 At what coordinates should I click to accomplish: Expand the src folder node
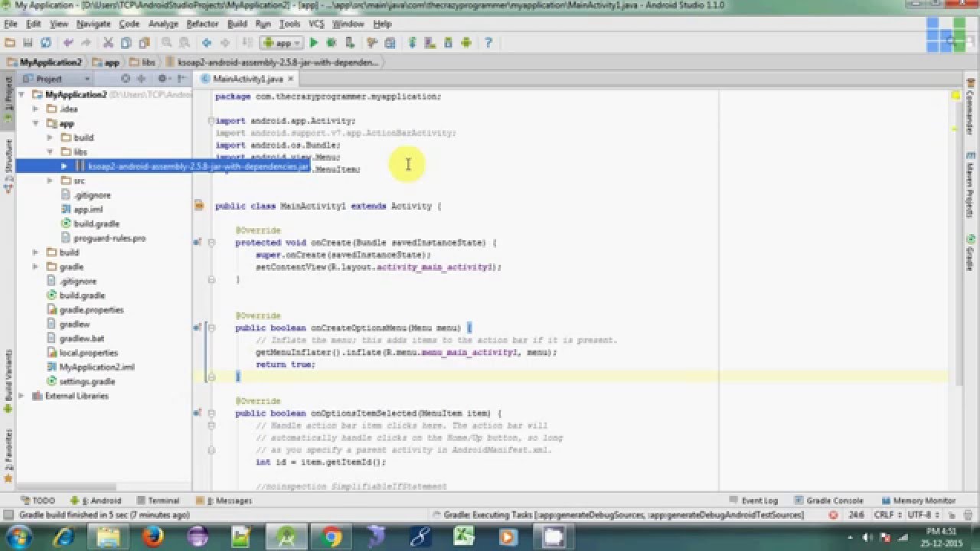pyautogui.click(x=50, y=181)
